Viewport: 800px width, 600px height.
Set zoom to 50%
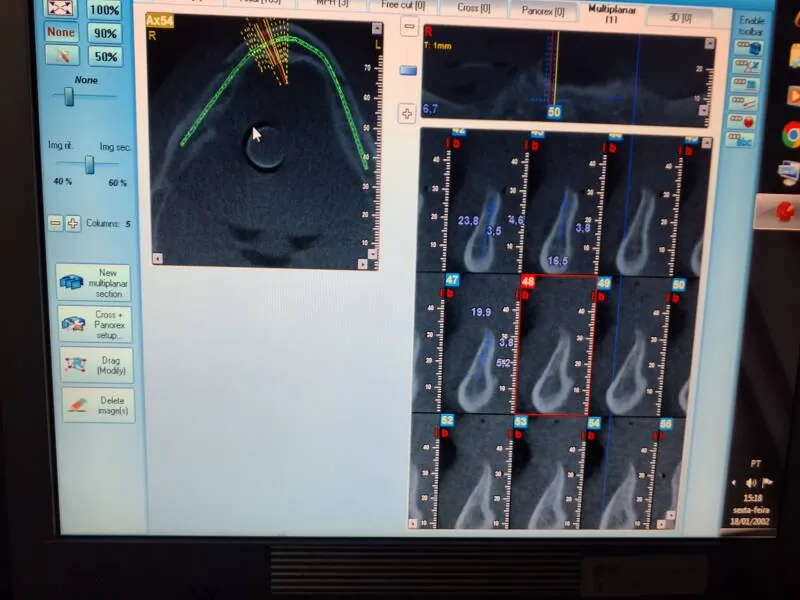106,56
